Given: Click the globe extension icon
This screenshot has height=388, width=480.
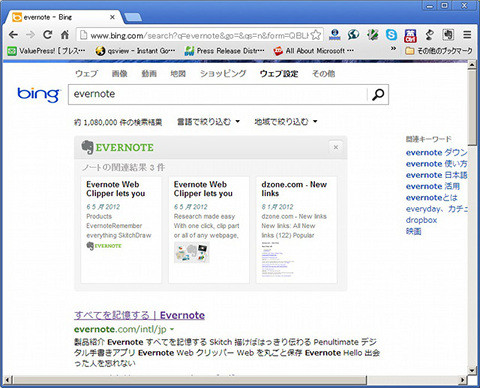Looking at the screenshot, I should click(x=353, y=35).
